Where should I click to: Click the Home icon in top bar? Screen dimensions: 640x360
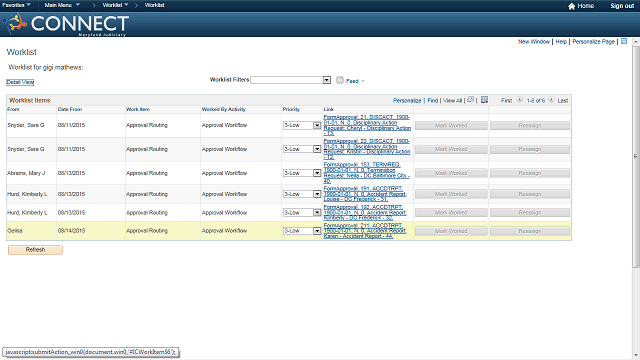pyautogui.click(x=571, y=6)
